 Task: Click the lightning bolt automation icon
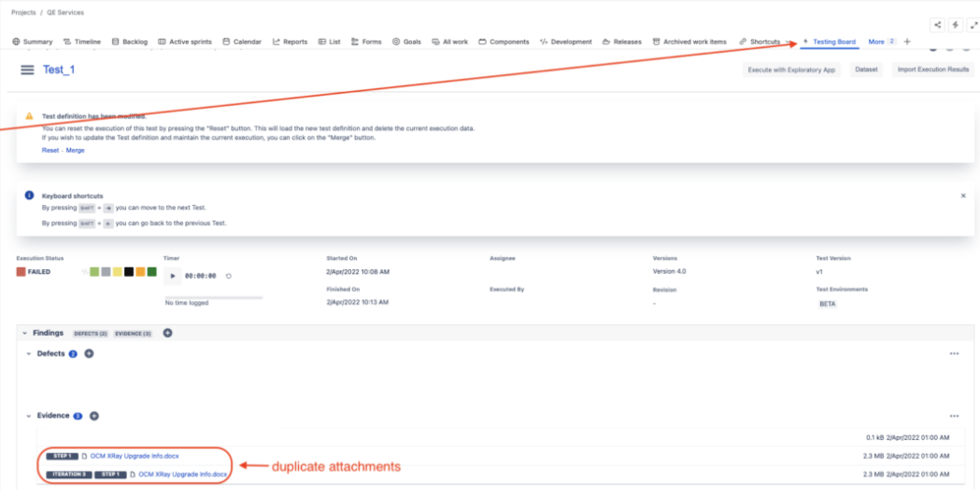point(955,25)
